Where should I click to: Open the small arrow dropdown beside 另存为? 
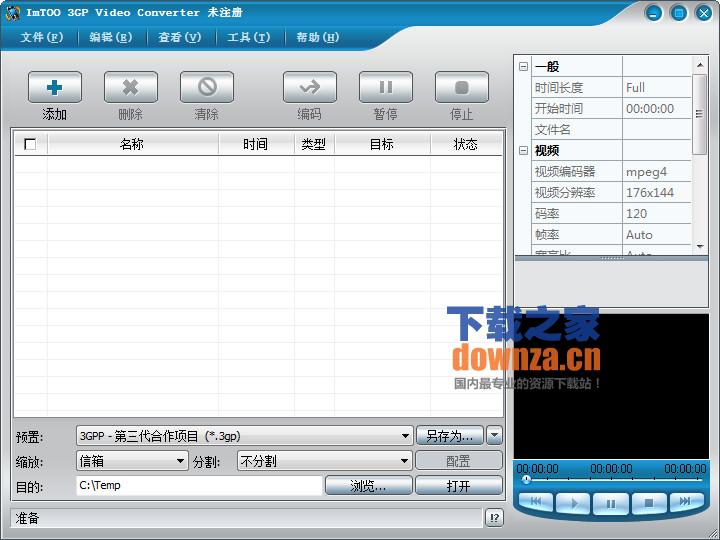tap(495, 435)
